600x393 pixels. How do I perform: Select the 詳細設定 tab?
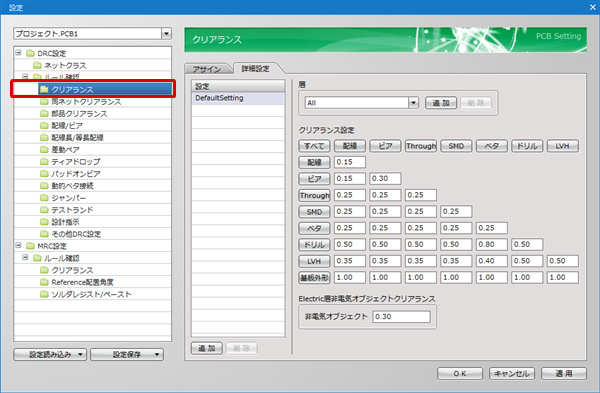255,68
